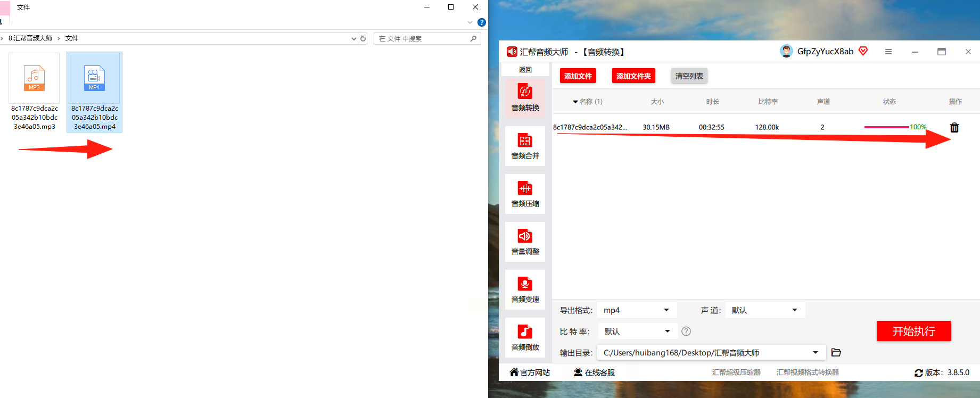The image size is (980, 398).
Task: Open the 音频压缩 audio compression tool
Action: [525, 194]
